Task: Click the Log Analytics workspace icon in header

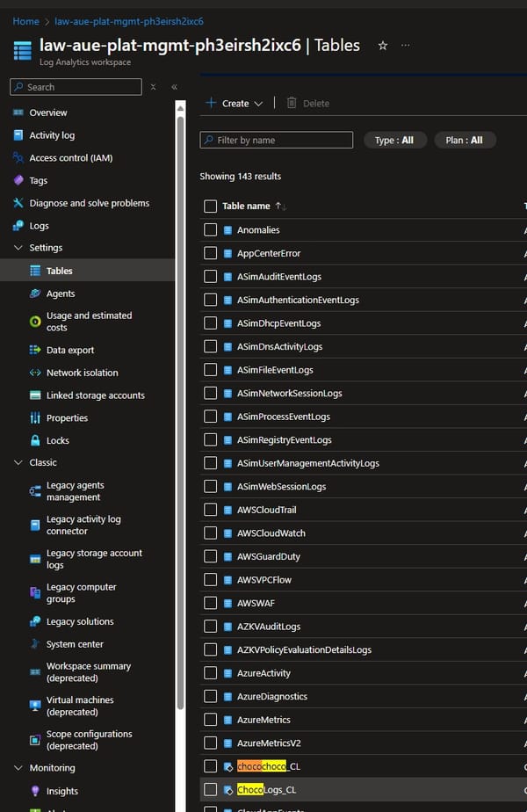Action: (22, 51)
